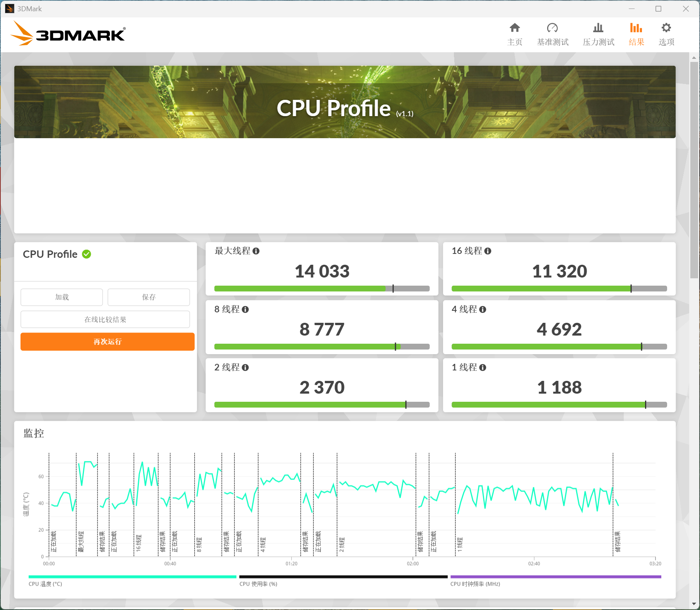Click the 最大线程 score progress bar
The width and height of the screenshot is (700, 610).
point(322,289)
